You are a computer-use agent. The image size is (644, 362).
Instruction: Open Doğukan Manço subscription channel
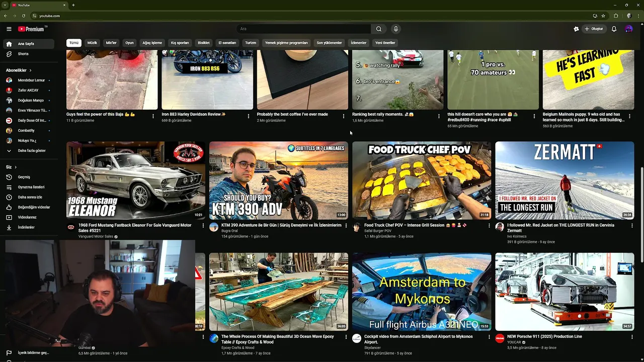[28, 101]
